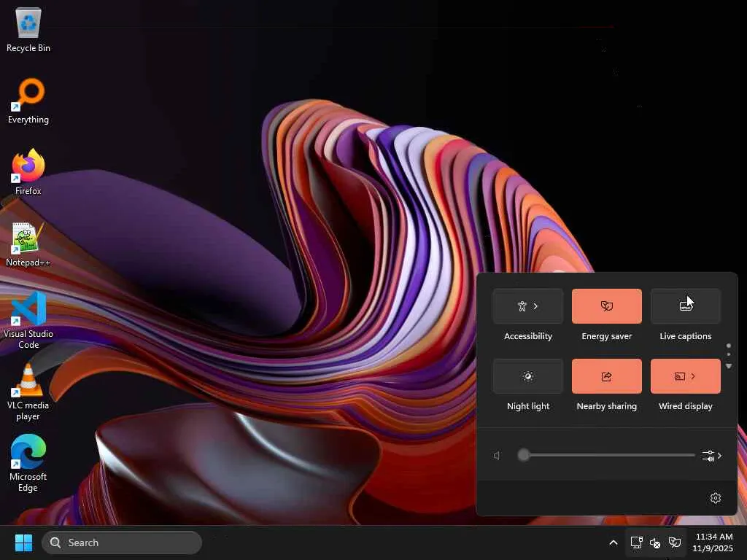This screenshot has height=560, width=747.
Task: Open the Everything search desktop icon
Action: (28, 101)
